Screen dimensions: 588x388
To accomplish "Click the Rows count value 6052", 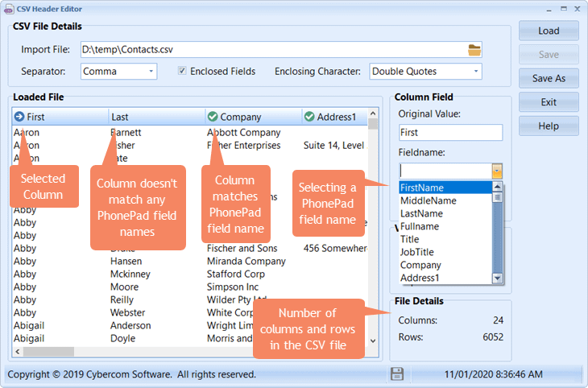I will tap(493, 336).
